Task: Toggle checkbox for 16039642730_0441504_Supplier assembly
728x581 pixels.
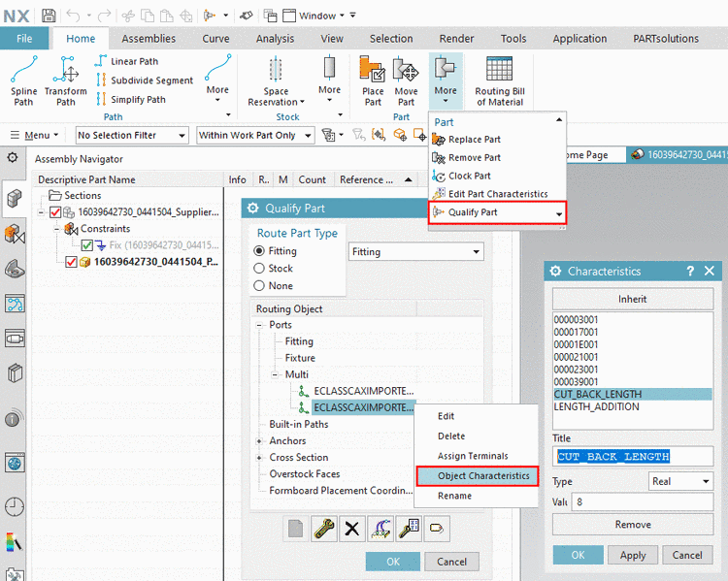Action: pos(55,212)
